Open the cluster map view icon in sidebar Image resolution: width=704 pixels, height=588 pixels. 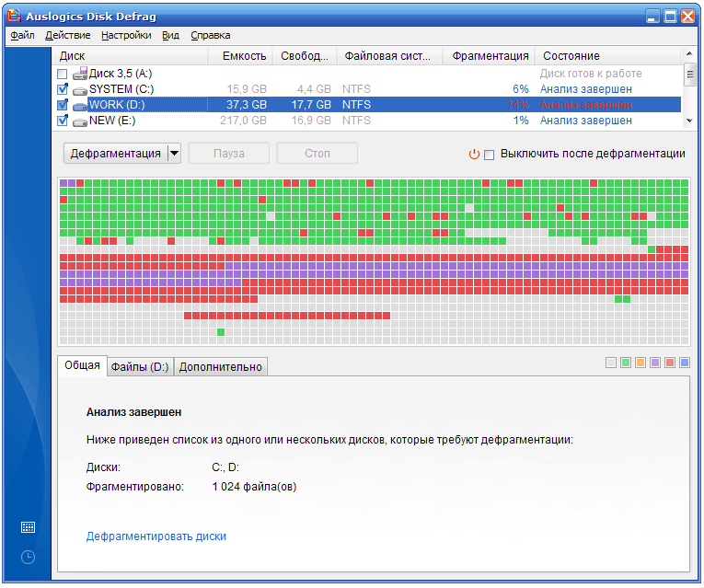(x=28, y=527)
